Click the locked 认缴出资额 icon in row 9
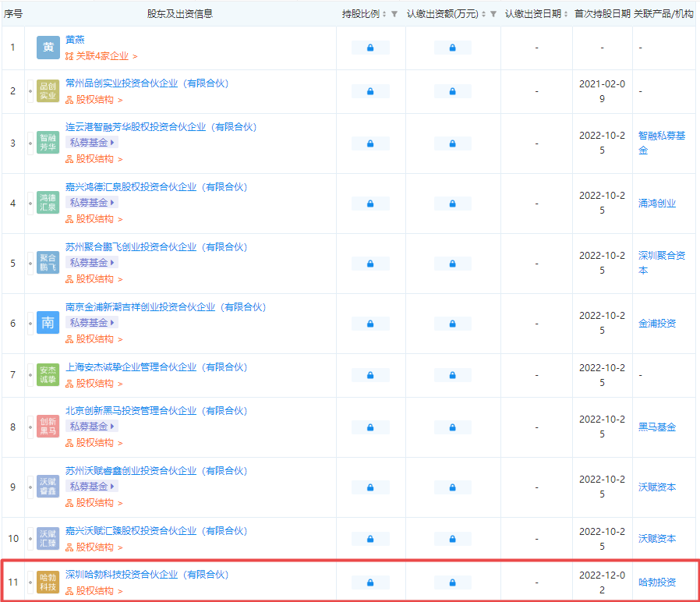 452,487
